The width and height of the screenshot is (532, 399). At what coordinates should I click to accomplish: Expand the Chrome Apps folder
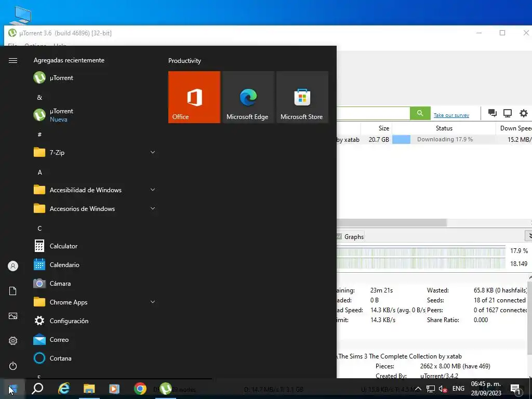point(94,302)
